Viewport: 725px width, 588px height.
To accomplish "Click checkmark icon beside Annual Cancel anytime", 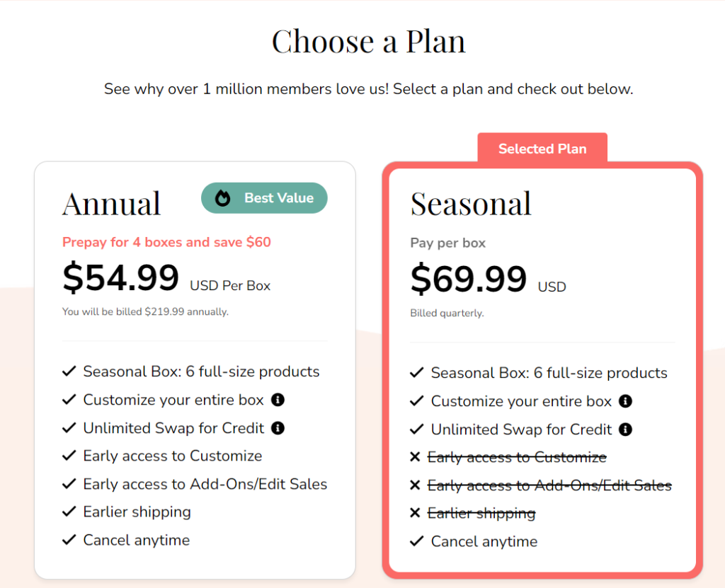I will [x=69, y=540].
